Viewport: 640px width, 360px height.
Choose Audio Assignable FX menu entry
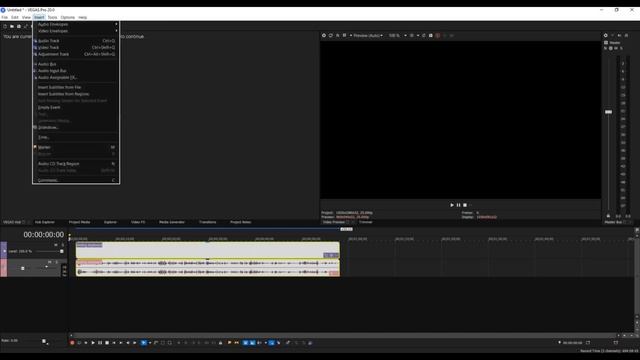click(76, 78)
